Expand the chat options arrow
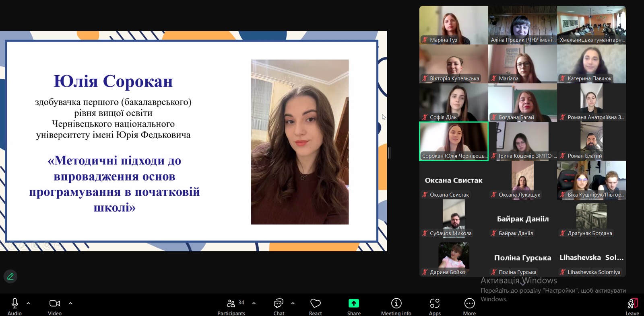This screenshot has width=644, height=316. tap(293, 303)
